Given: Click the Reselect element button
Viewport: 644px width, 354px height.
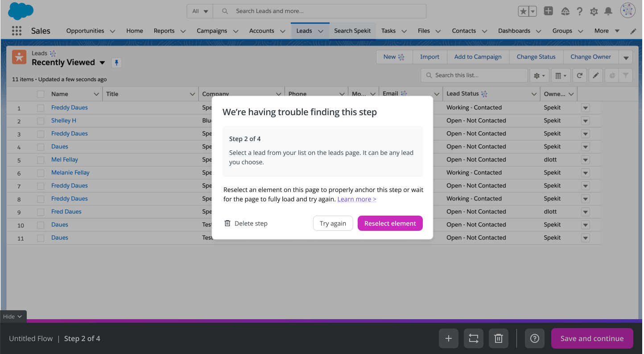Looking at the screenshot, I should pos(390,224).
